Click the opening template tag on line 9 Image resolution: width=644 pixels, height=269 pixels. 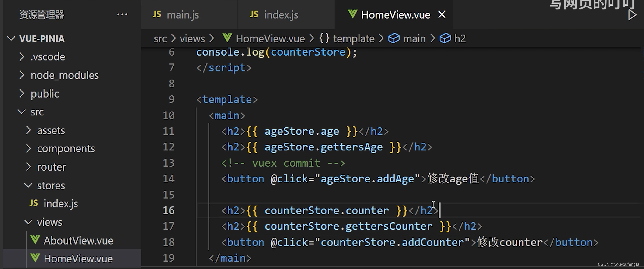227,99
